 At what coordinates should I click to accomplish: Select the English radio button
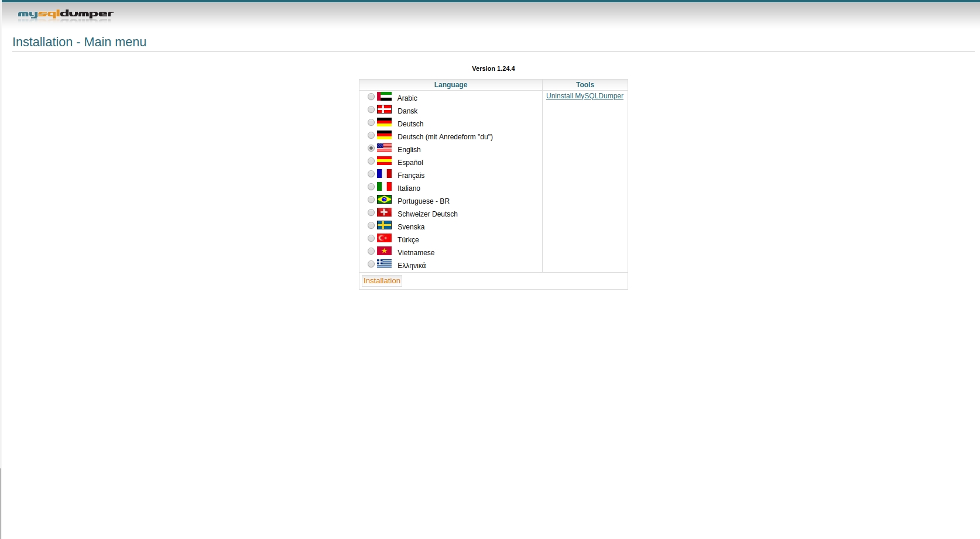tap(371, 148)
